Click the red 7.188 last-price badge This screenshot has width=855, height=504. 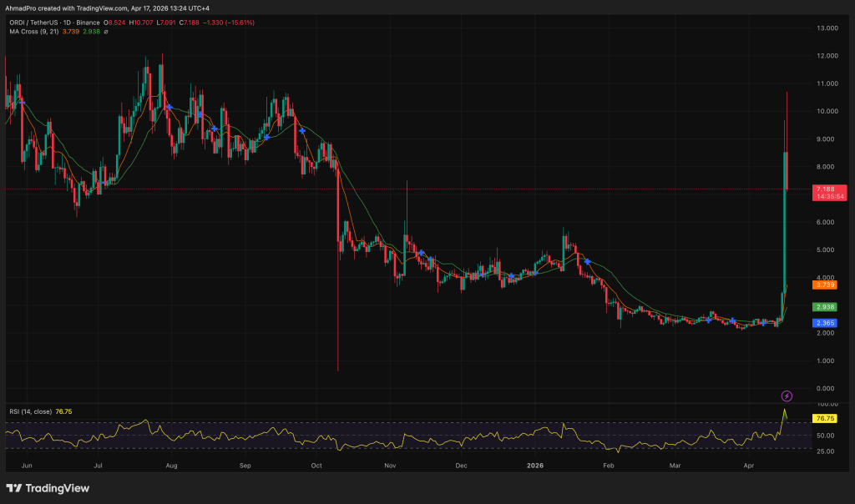tap(825, 189)
